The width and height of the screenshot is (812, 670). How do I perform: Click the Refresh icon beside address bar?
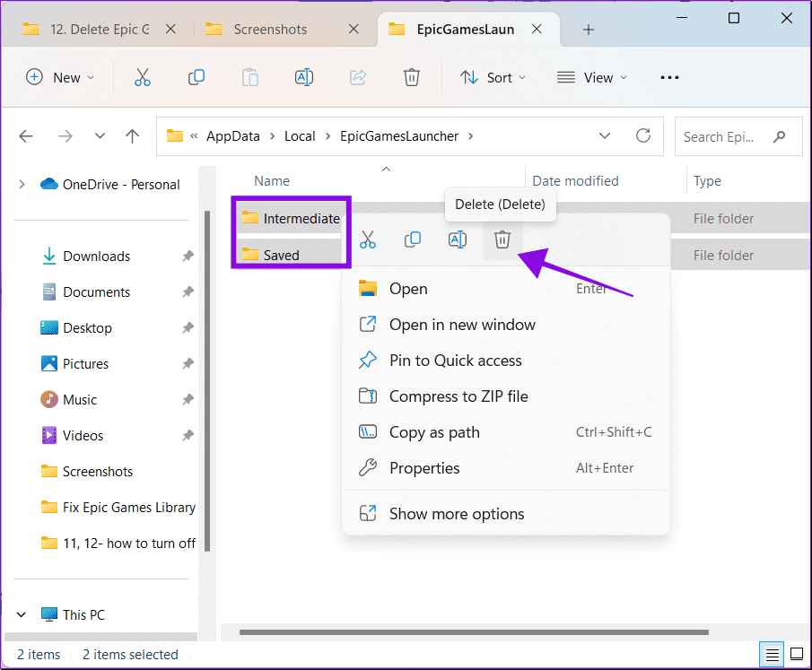[x=643, y=135]
